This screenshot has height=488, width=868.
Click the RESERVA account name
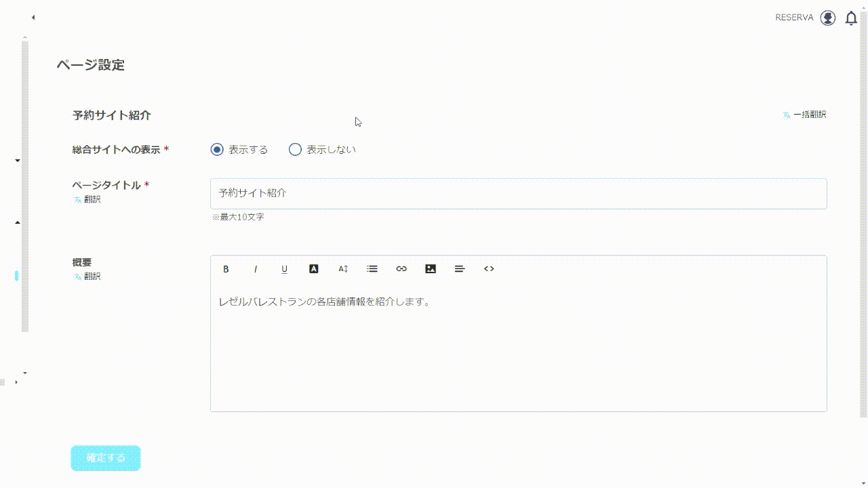coord(794,18)
